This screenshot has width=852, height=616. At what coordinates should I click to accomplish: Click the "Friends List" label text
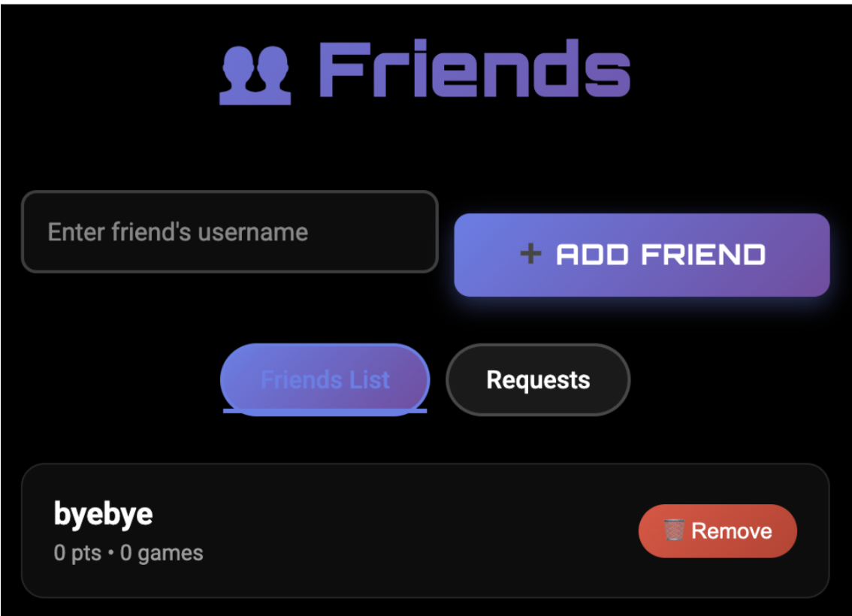coord(325,379)
